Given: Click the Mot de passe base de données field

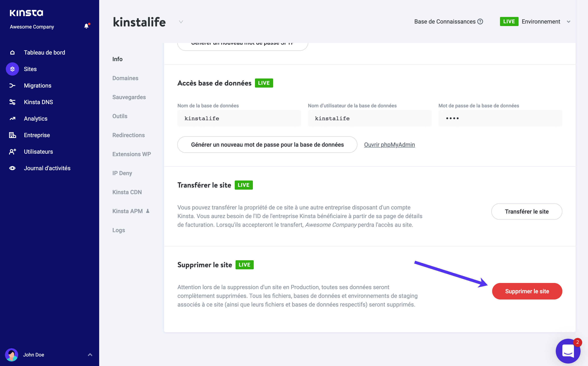Looking at the screenshot, I should coord(500,118).
